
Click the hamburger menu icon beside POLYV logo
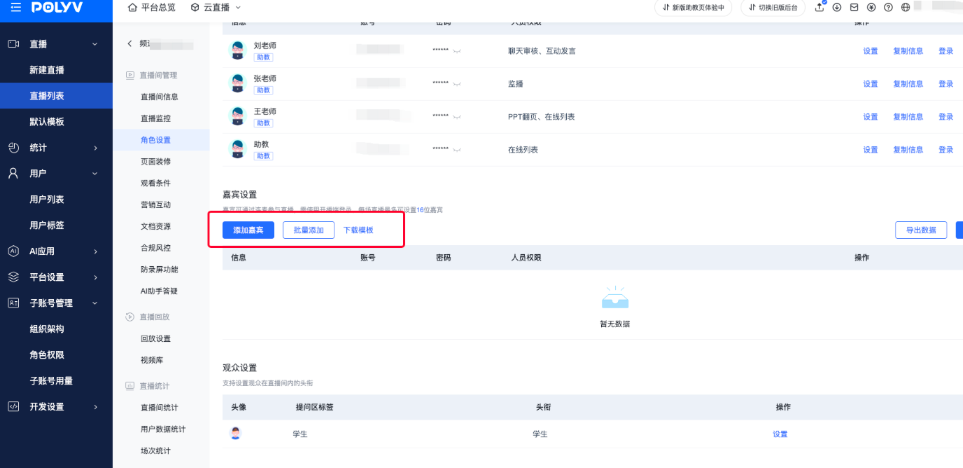click(x=12, y=7)
